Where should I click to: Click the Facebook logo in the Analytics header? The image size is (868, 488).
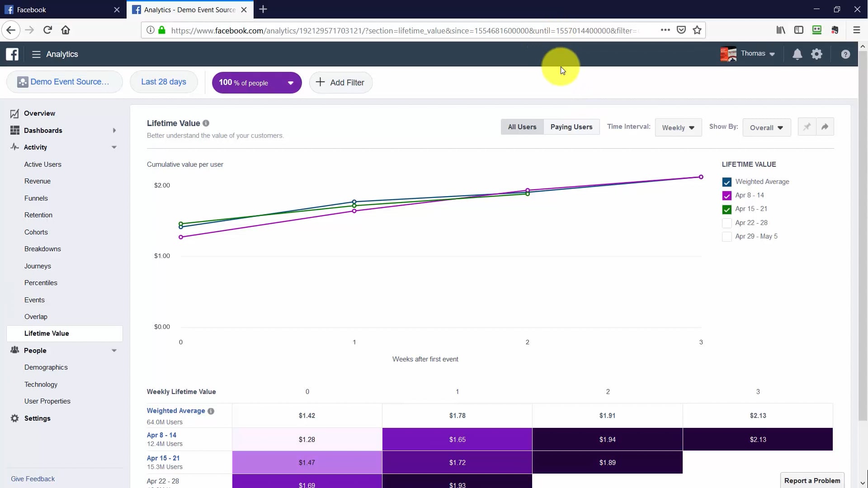tap(12, 54)
